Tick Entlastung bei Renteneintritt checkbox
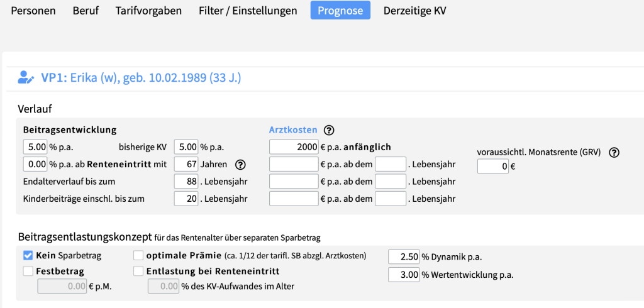This screenshot has height=308, width=644. pyautogui.click(x=138, y=271)
